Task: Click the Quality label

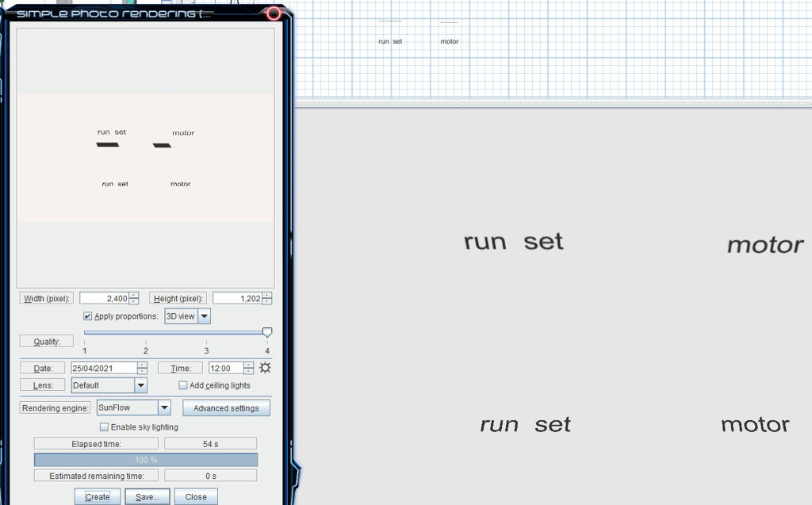Action: click(47, 342)
